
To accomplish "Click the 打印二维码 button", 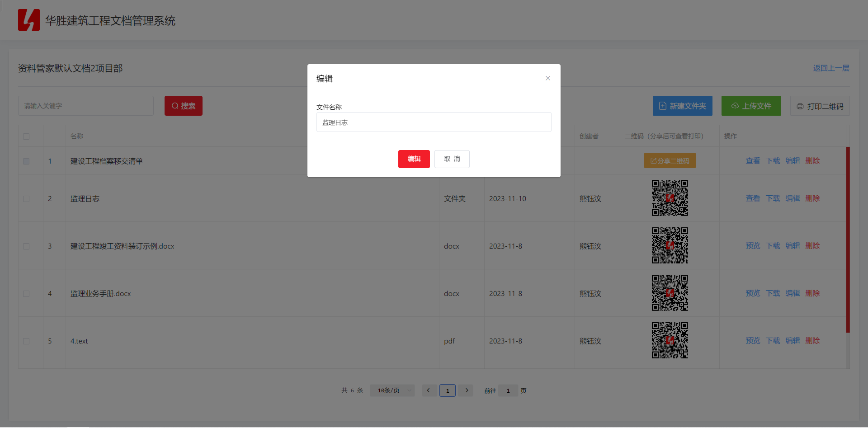I will [820, 106].
